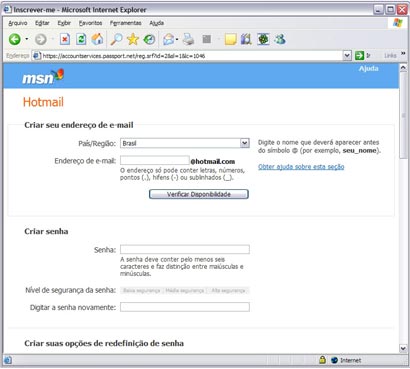Viewport: 410px width, 369px height.
Task: Expand the Mail icon dropdown arrow
Action: 177,39
